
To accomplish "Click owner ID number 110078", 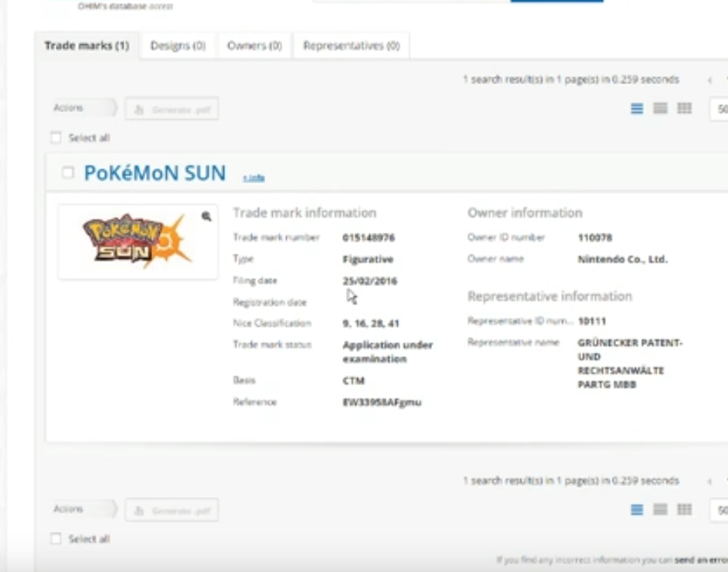I will (595, 238).
